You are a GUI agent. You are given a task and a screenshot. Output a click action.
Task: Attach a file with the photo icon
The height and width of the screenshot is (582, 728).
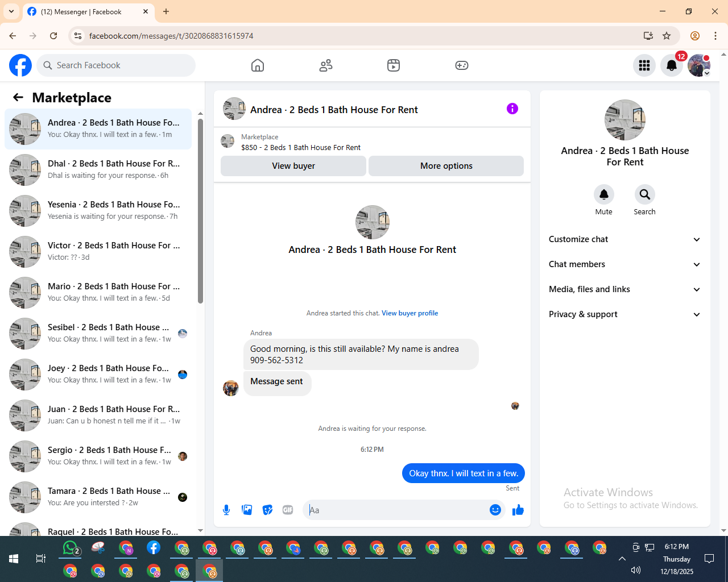coord(247,510)
